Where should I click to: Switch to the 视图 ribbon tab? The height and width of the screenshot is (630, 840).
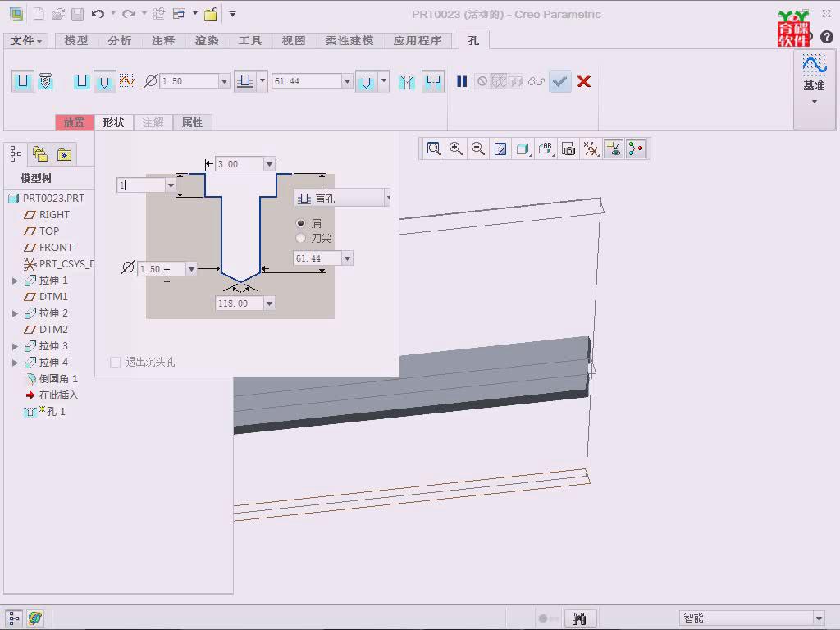pyautogui.click(x=294, y=41)
